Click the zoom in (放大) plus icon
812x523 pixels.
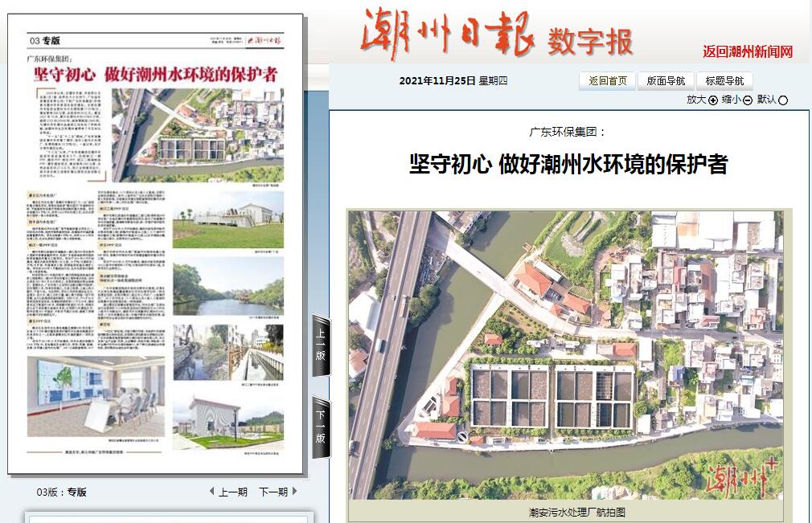point(712,100)
